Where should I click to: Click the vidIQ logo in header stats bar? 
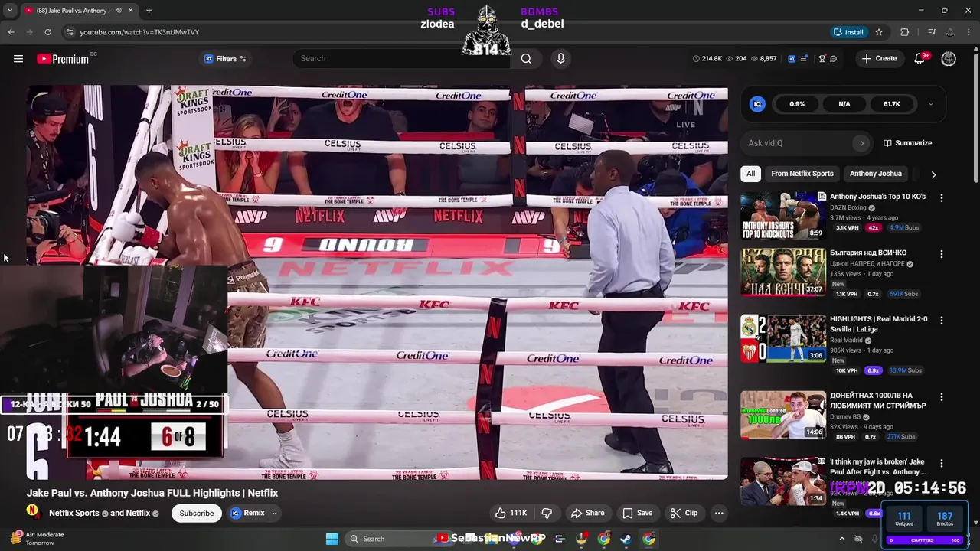[792, 59]
